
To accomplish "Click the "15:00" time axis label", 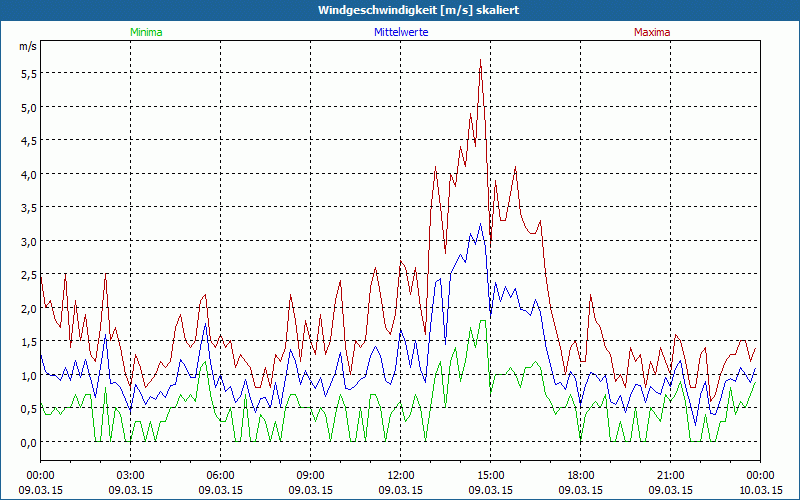I will pyautogui.click(x=490, y=476).
